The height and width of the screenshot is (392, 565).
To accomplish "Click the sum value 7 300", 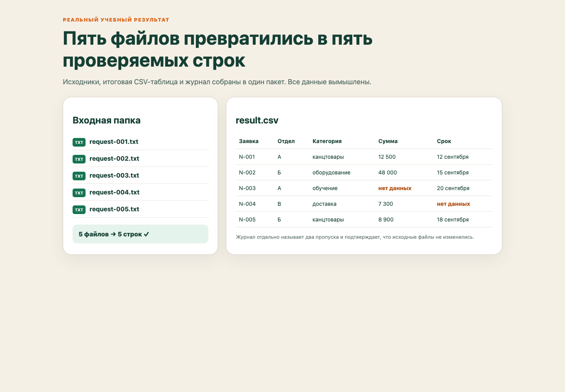I will click(x=386, y=204).
